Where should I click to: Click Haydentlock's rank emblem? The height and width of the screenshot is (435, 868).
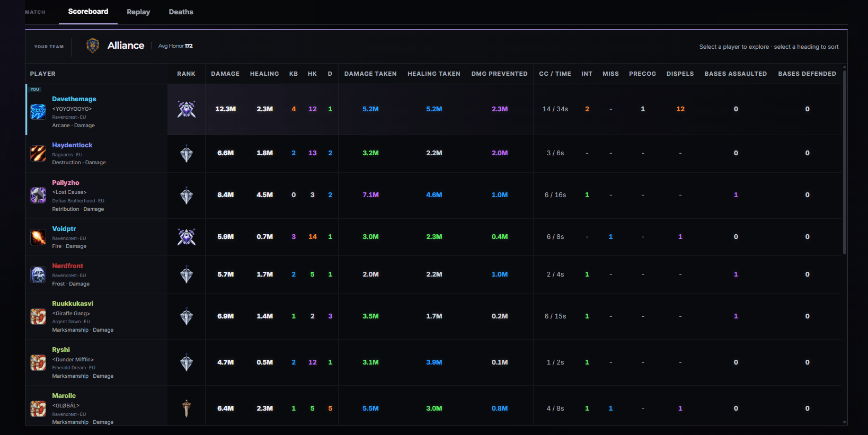pyautogui.click(x=187, y=153)
